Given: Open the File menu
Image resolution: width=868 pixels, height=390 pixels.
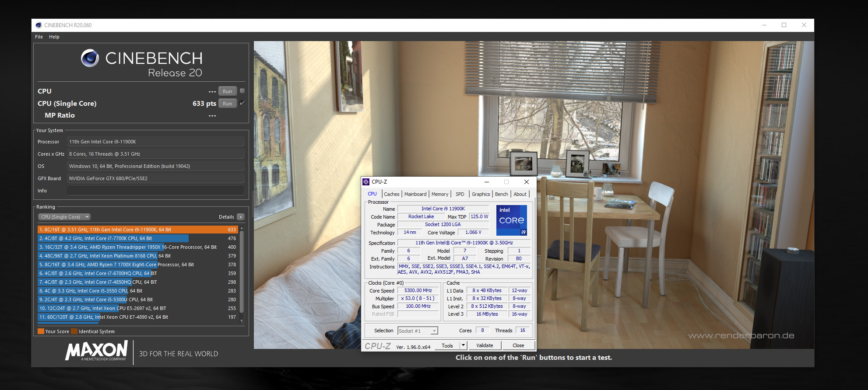Looking at the screenshot, I should click(39, 37).
